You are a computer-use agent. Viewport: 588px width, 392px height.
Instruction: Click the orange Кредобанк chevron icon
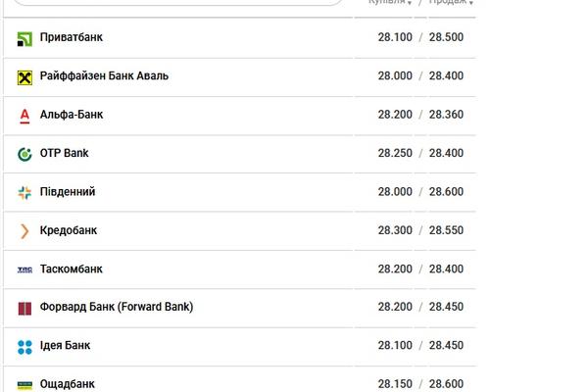[x=24, y=231]
